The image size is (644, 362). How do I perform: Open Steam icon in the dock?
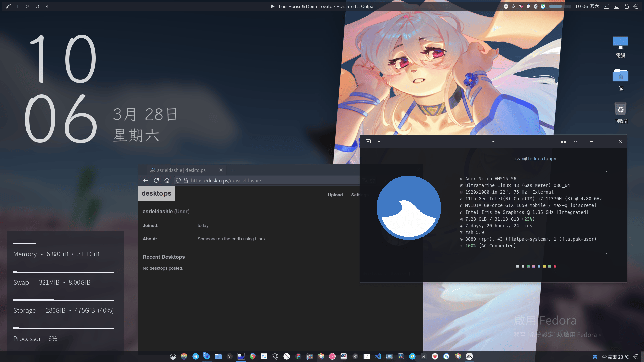point(355,356)
